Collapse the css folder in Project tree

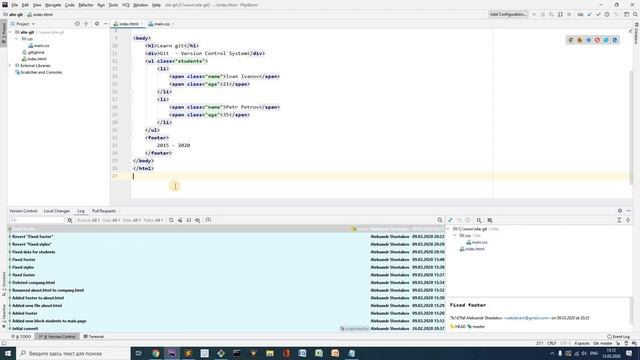[x=17, y=39]
